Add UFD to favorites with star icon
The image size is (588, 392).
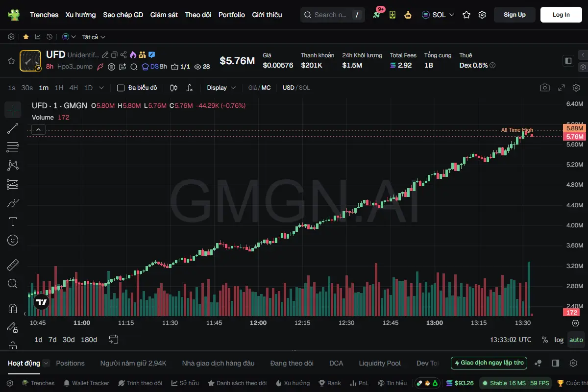pos(11,61)
